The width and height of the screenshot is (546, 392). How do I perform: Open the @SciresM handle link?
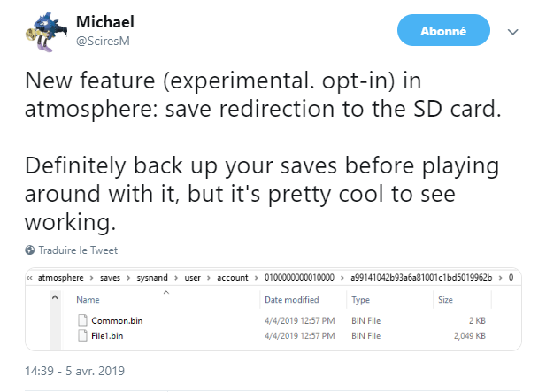click(x=103, y=41)
